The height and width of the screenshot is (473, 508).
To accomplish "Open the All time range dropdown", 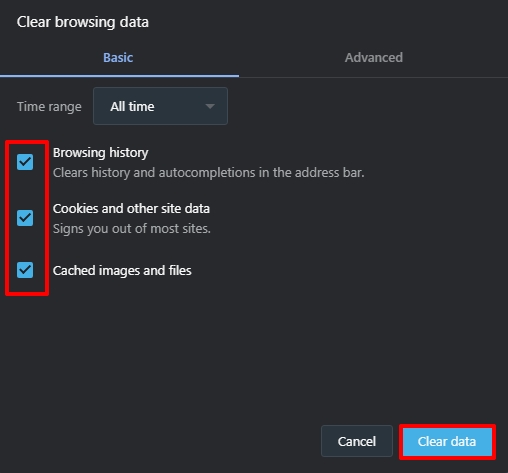I will 160,106.
